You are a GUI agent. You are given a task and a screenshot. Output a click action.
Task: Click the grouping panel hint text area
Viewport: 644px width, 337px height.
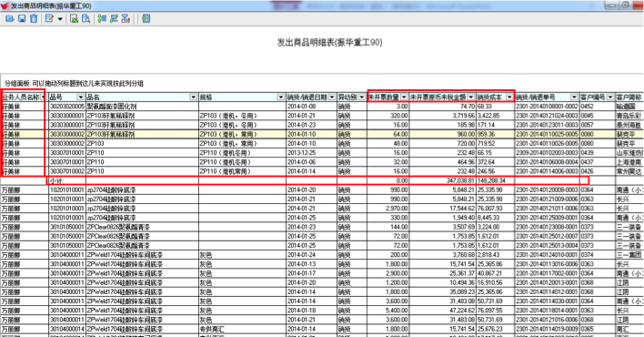point(74,84)
